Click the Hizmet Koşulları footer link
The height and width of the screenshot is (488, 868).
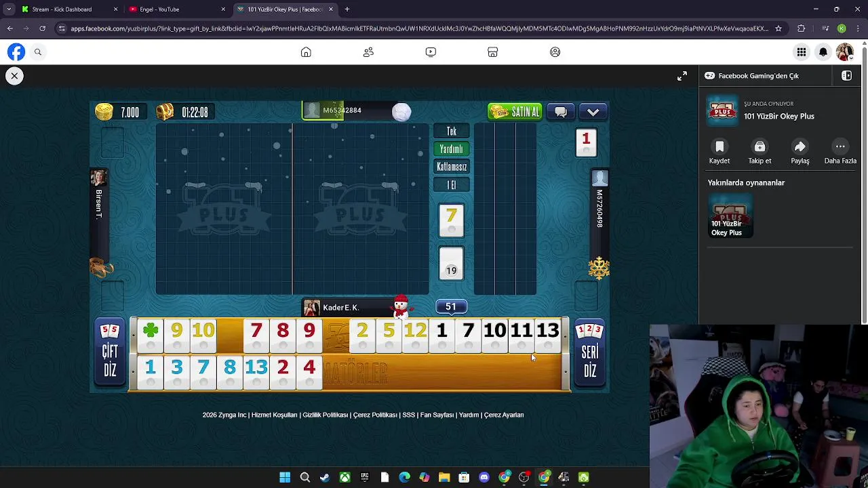[x=275, y=415]
